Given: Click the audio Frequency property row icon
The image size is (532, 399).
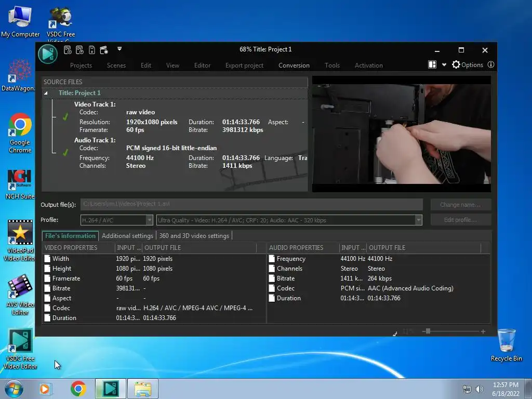Looking at the screenshot, I should click(x=272, y=259).
